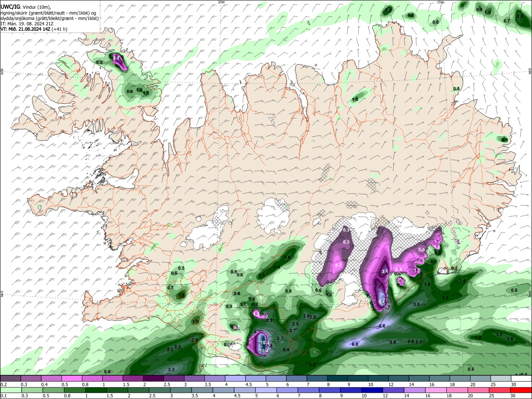Screen dimensions: 532x399
Task: Click the bright red swatch ending the lower legend
Action: point(521,390)
